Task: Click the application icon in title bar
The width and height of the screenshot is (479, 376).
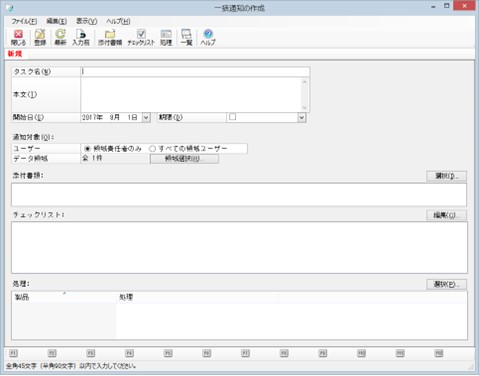Action: pyautogui.click(x=10, y=7)
